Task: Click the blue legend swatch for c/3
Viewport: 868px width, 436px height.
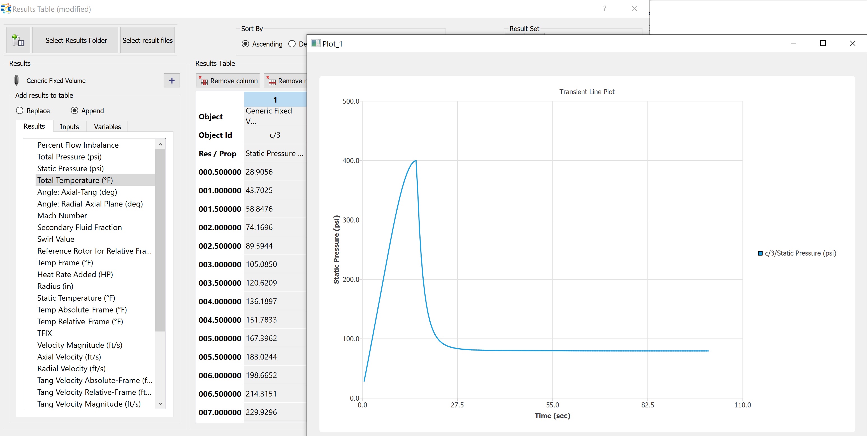Action: point(760,253)
